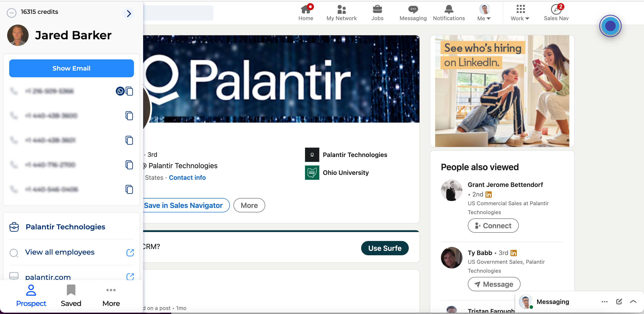Screen dimensions: 644x314
Task: Click the Ohio University logo icon
Action: coord(312,173)
